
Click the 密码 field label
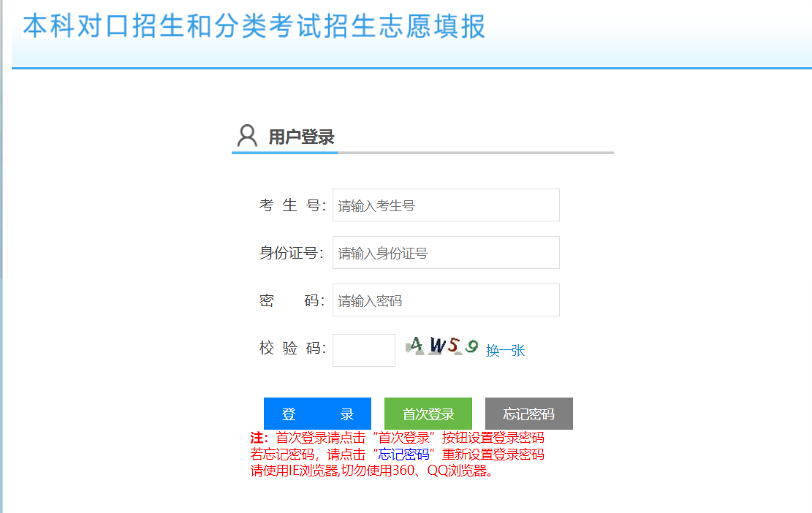coord(291,301)
